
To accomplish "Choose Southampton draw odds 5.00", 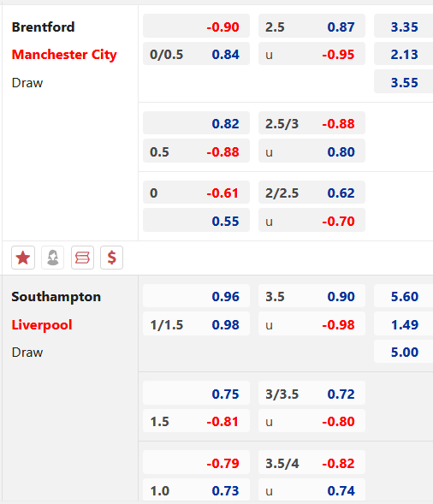I will click(x=404, y=352).
